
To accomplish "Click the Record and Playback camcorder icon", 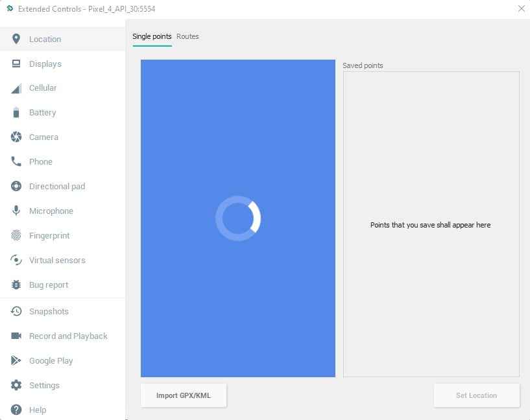I will click(x=16, y=336).
